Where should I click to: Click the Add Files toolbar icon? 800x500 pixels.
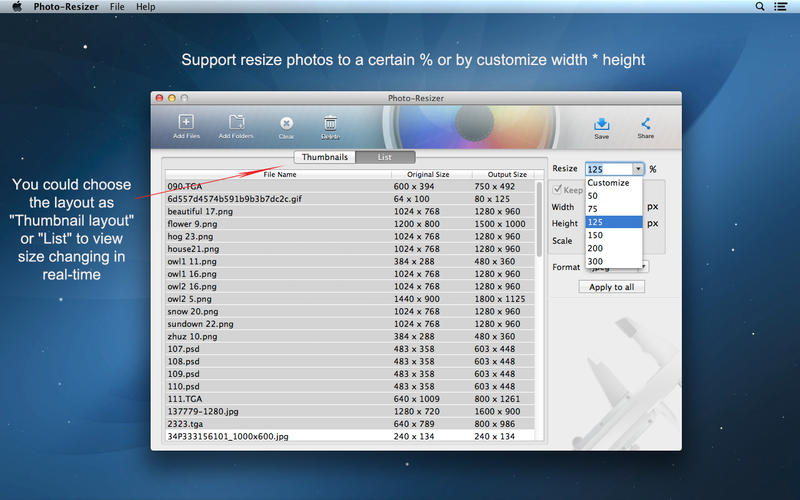[x=186, y=123]
